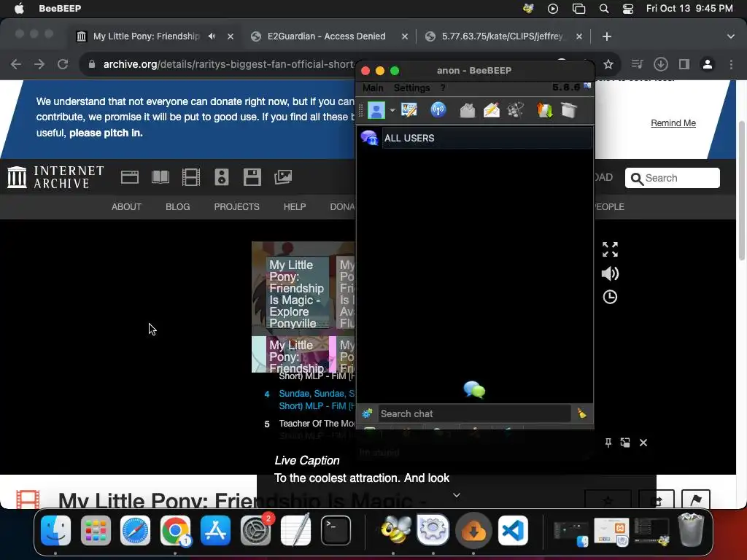Click the Internet Archive Search box
The image size is (747, 560).
click(672, 178)
